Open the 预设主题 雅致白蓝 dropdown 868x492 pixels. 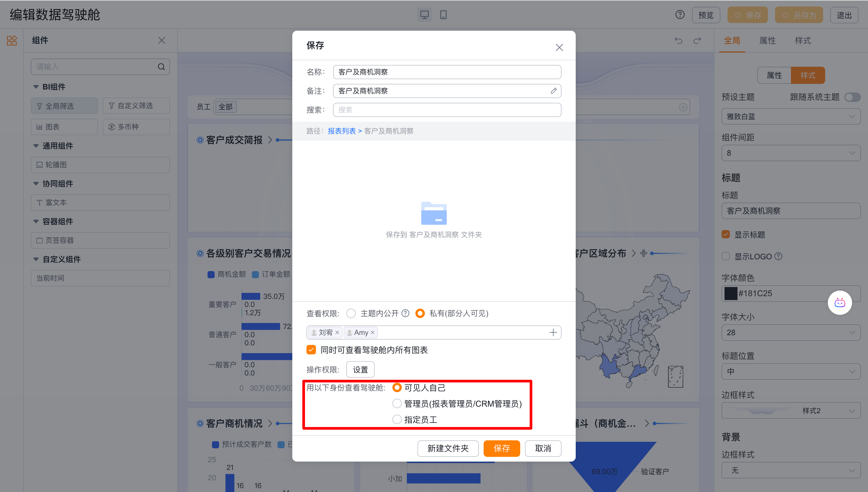790,117
